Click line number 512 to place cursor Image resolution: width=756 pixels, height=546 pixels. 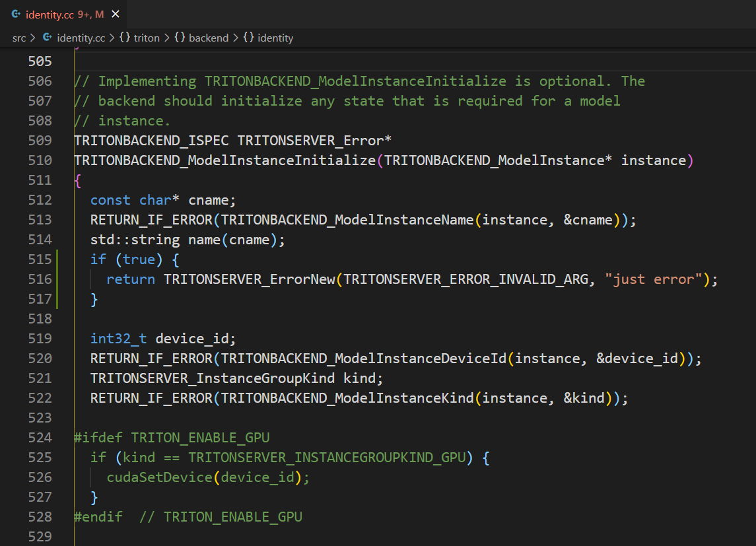pos(40,199)
